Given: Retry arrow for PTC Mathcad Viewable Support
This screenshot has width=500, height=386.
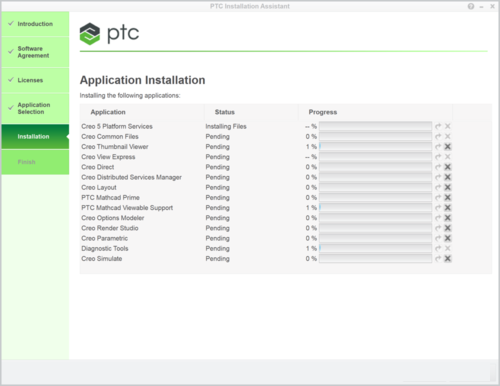Looking at the screenshot, I should click(438, 208).
